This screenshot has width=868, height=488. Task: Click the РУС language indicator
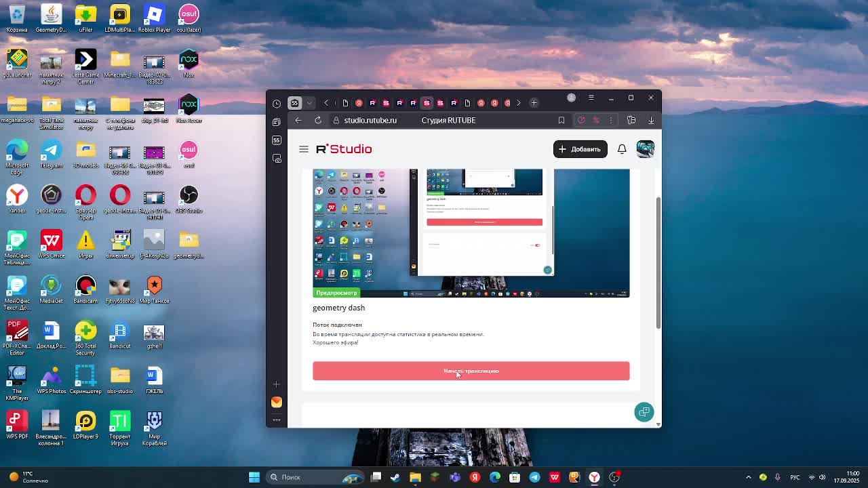796,477
